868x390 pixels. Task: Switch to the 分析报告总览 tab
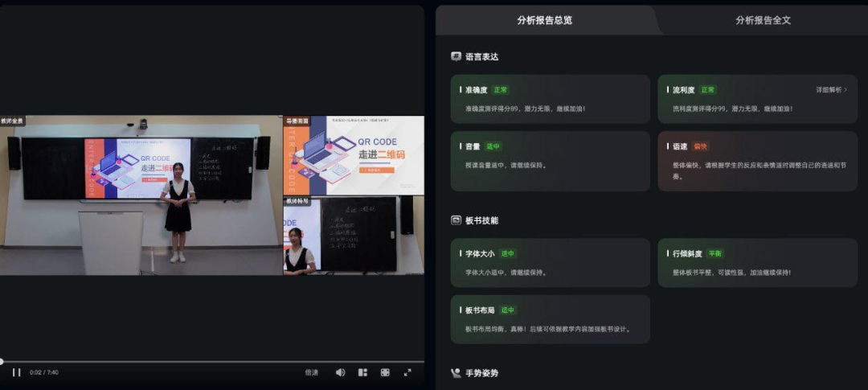pos(545,20)
